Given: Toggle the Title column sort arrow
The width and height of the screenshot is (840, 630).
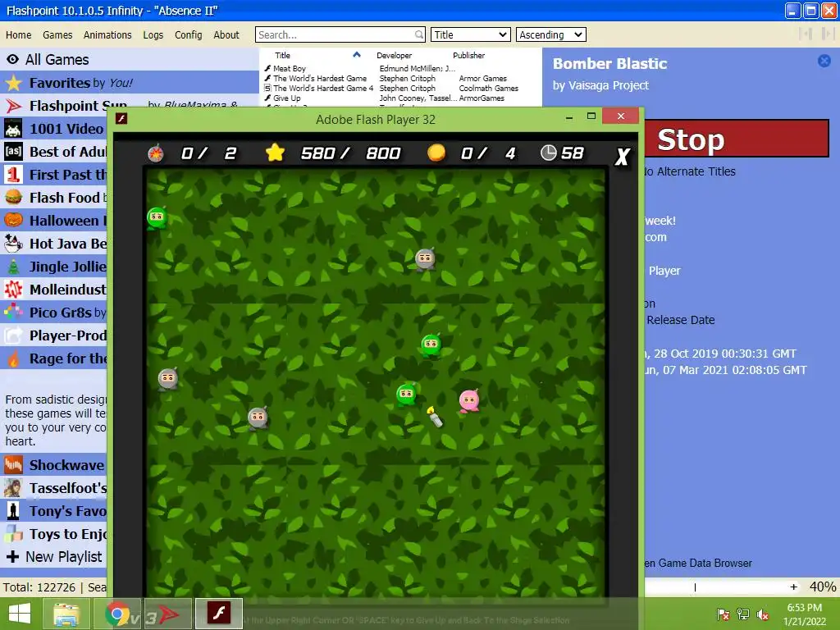Looking at the screenshot, I should pyautogui.click(x=357, y=55).
